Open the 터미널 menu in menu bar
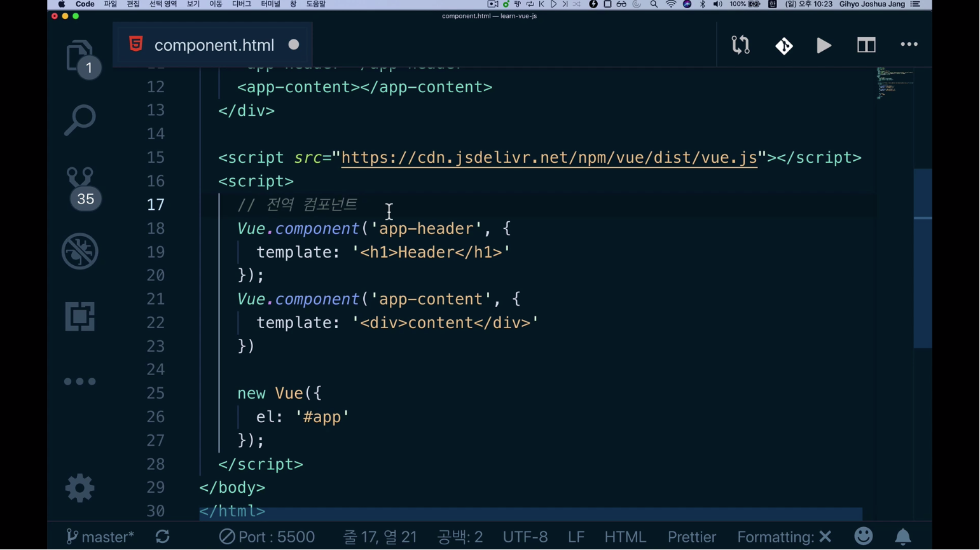This screenshot has height=550, width=980. [270, 4]
